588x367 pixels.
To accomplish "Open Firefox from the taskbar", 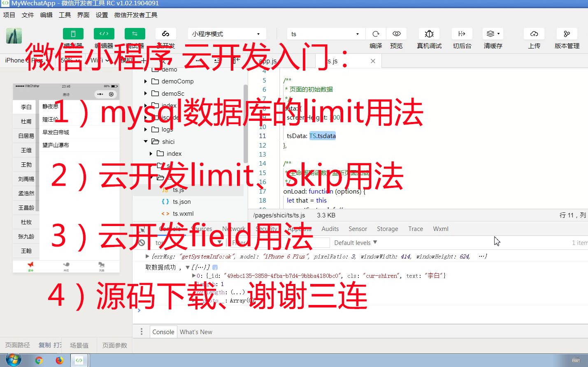I will click(x=59, y=360).
